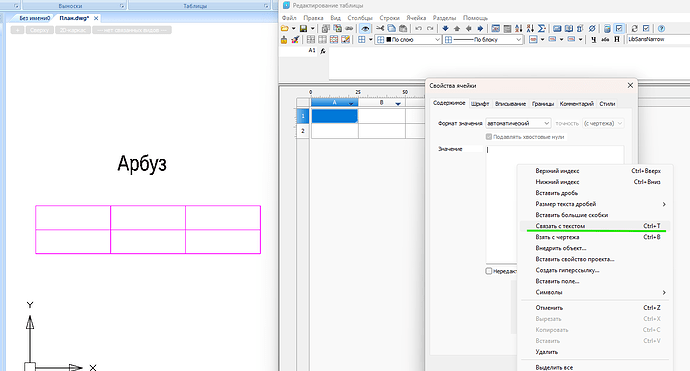Image resolution: width=690 pixels, height=371 pixels.
Task: Open the Формат значения автоматический dropdown
Action: point(518,123)
